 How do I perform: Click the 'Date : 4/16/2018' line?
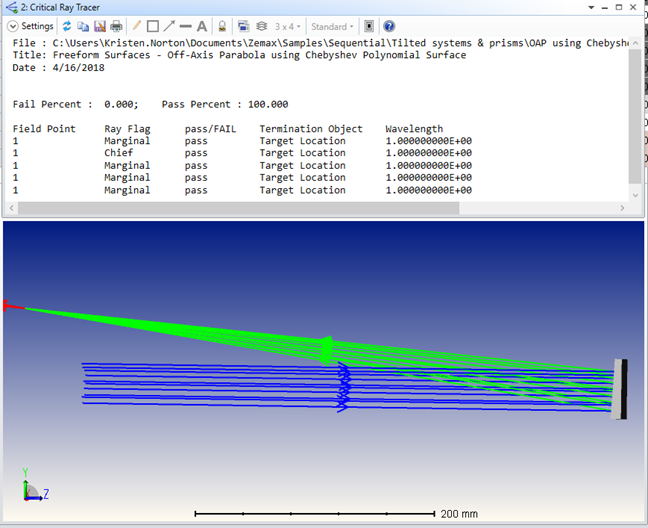click(x=58, y=68)
